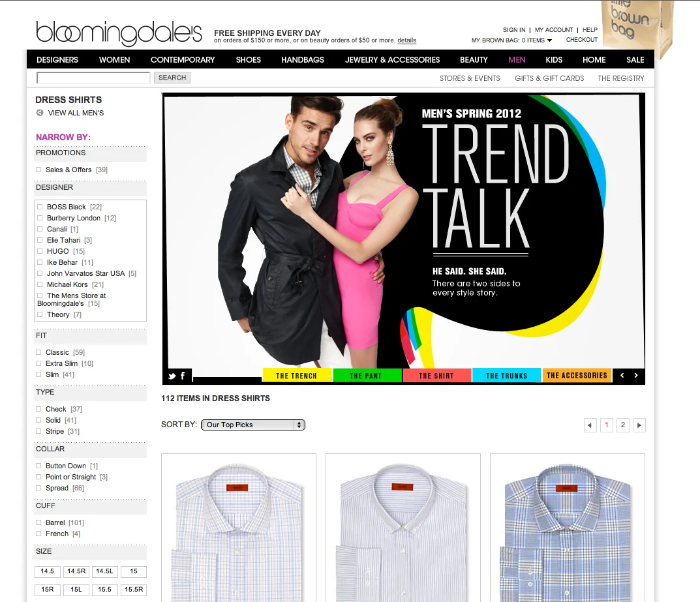Check the Button Down collar filter

39,466
